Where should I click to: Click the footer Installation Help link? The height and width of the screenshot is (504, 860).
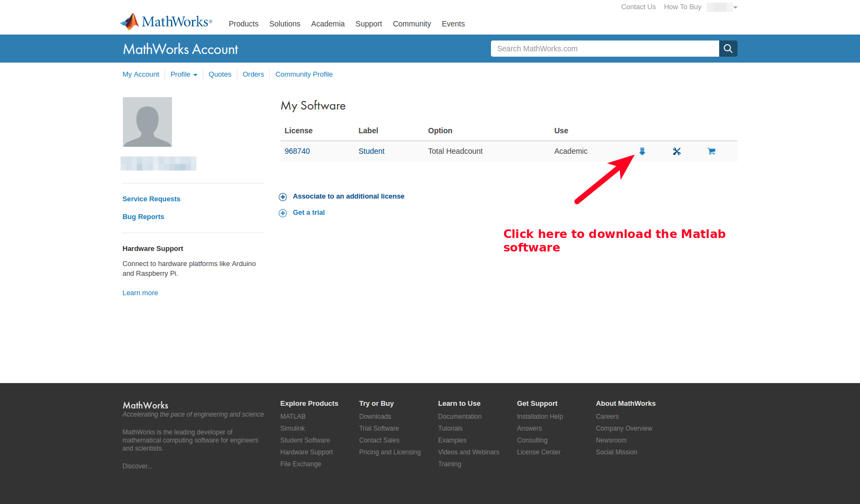(x=540, y=417)
